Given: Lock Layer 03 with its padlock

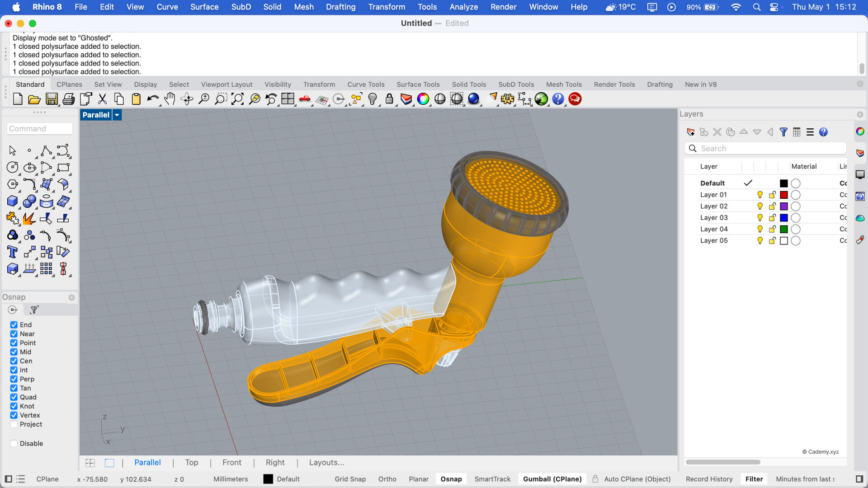Looking at the screenshot, I should pos(772,218).
